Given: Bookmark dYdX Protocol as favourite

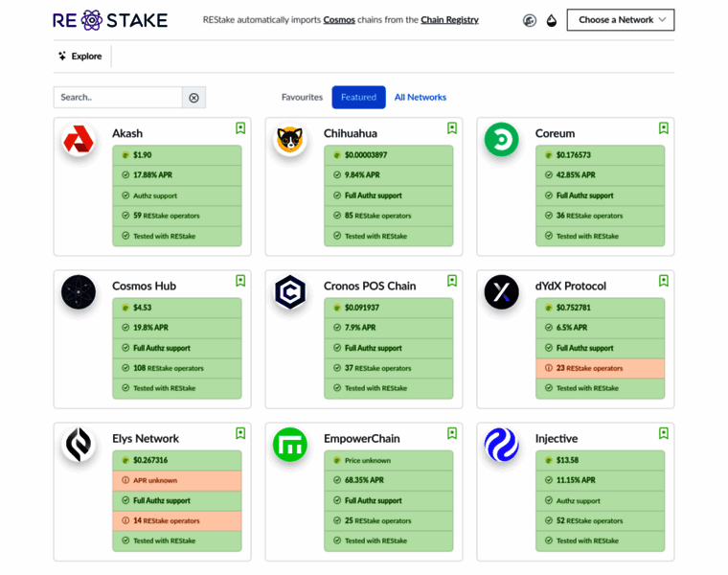Looking at the screenshot, I should [664, 281].
